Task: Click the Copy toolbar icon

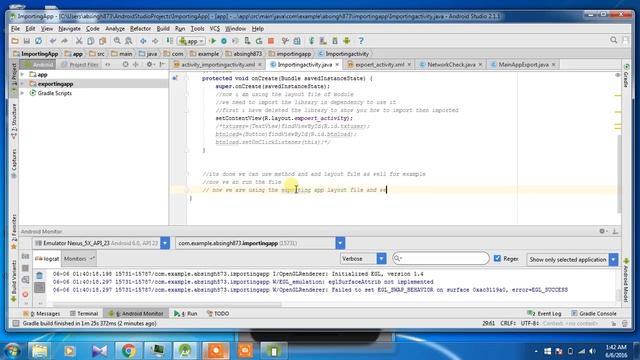Action: (x=91, y=41)
